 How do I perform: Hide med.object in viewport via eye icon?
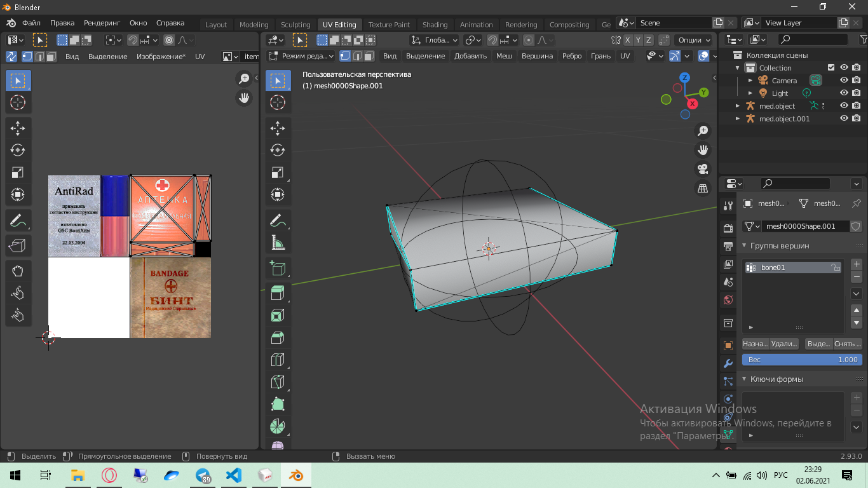[x=844, y=106]
